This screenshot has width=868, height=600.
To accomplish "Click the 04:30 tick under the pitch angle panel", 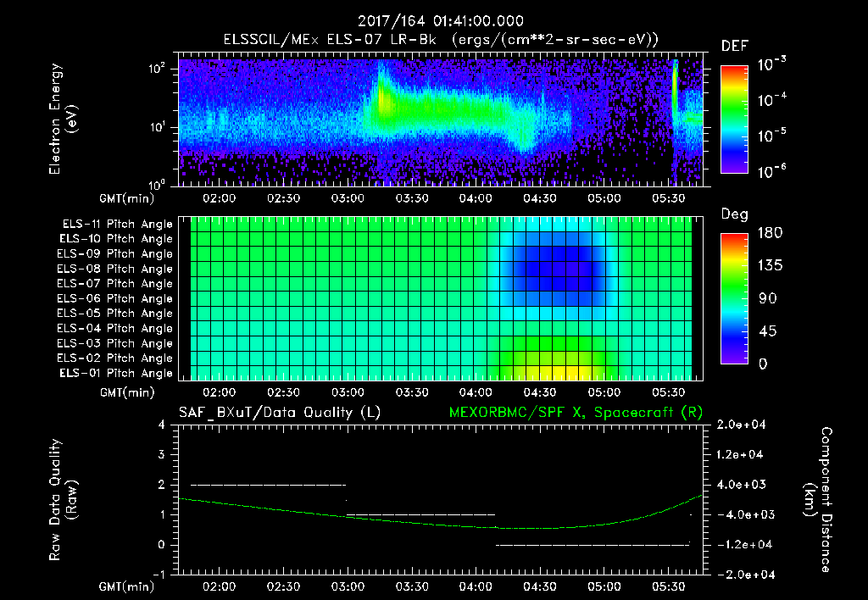I will tap(540, 392).
